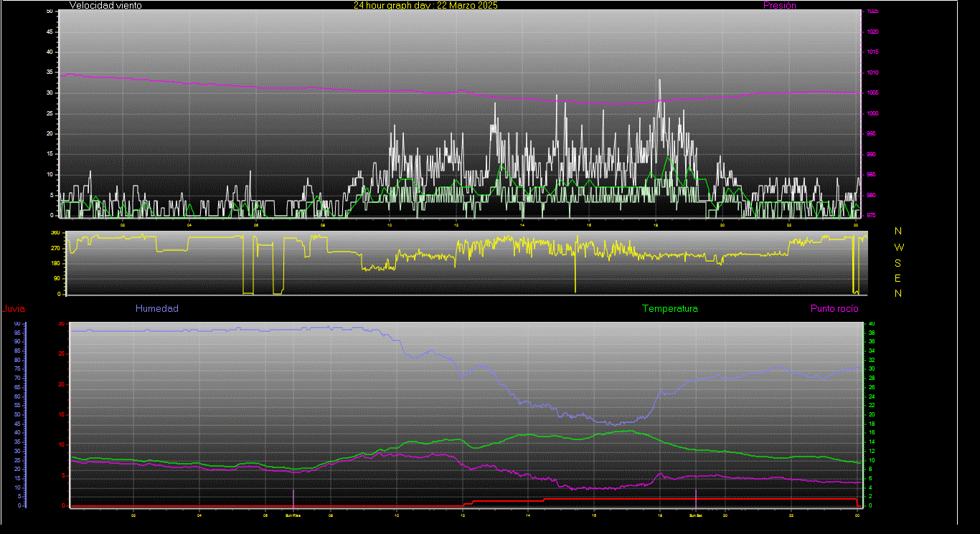Click the 'E' wind direction letter

coord(898,278)
